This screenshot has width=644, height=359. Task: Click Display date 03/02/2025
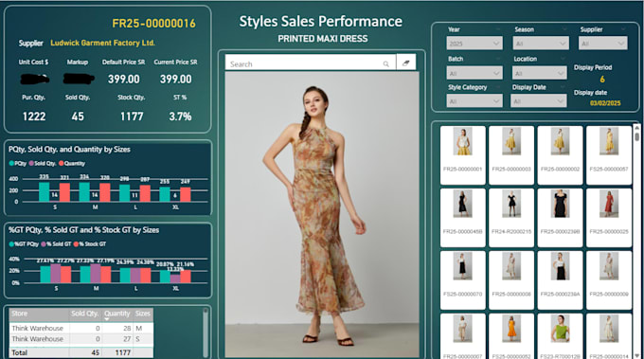(x=605, y=103)
